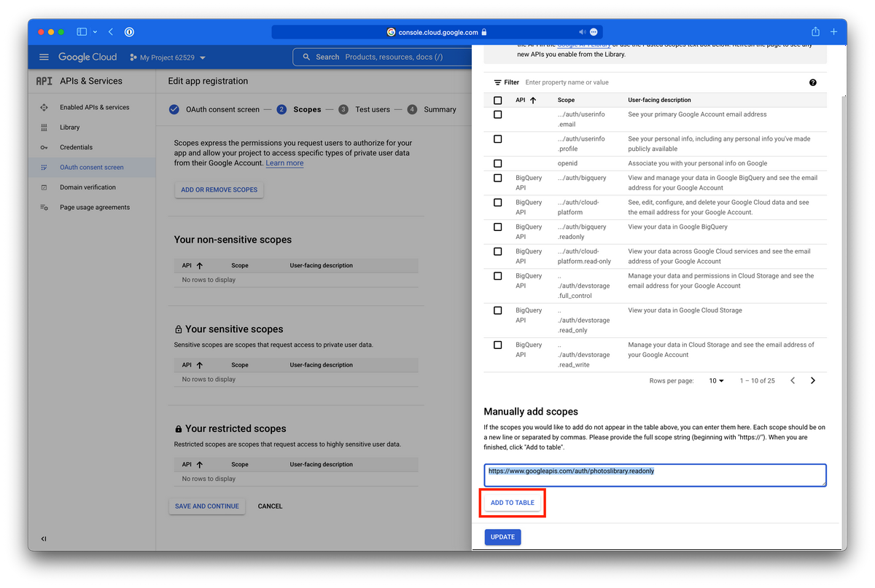Image resolution: width=875 pixels, height=588 pixels.
Task: Go back with Safari back arrow
Action: [111, 32]
